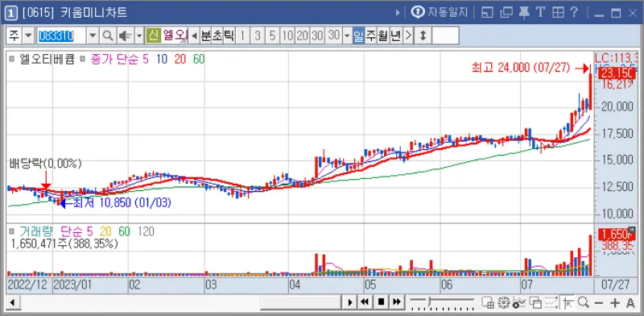The height and width of the screenshot is (316, 644).
Task: Click the left triangle before 분
Action: pos(194,35)
